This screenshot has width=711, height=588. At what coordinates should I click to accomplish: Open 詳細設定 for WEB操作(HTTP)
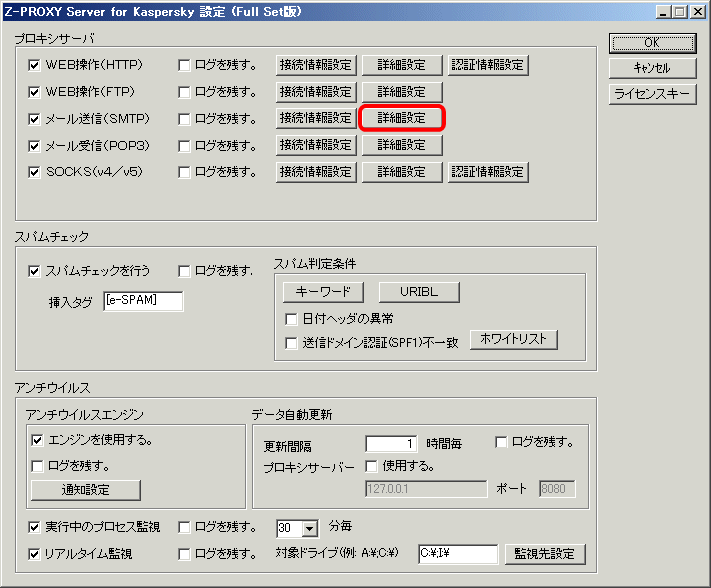402,65
